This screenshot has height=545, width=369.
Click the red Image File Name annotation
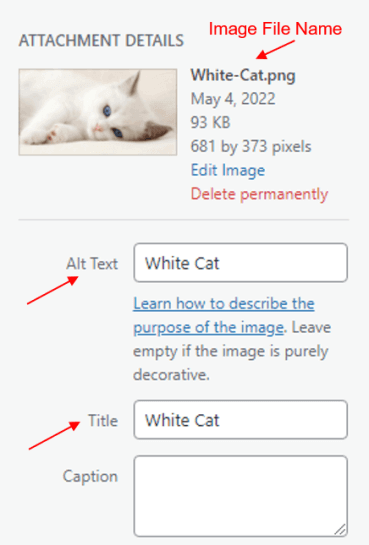(275, 29)
